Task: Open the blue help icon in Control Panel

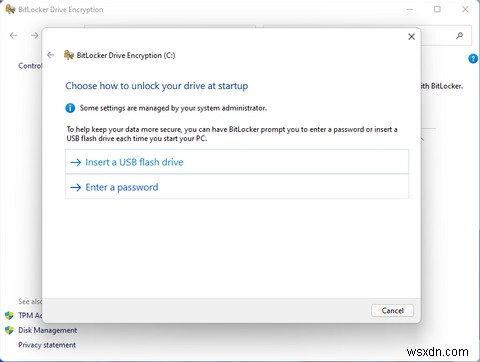Action: 473,59
